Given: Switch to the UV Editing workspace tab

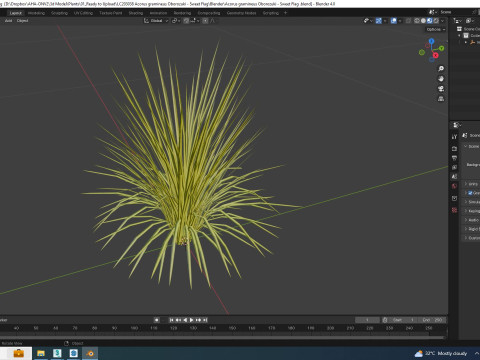Looking at the screenshot, I should point(83,13).
